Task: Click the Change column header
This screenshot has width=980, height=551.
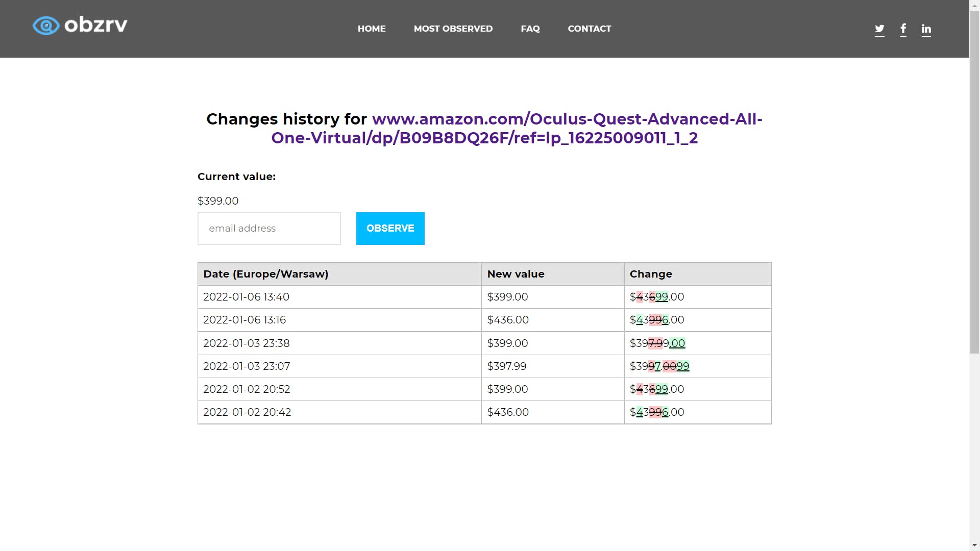Action: point(698,274)
